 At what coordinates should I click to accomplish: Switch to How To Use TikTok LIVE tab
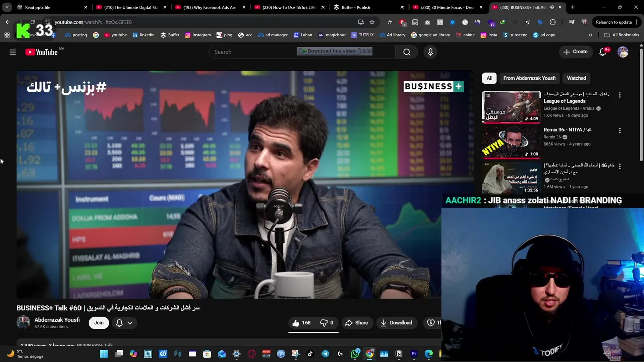(x=289, y=7)
